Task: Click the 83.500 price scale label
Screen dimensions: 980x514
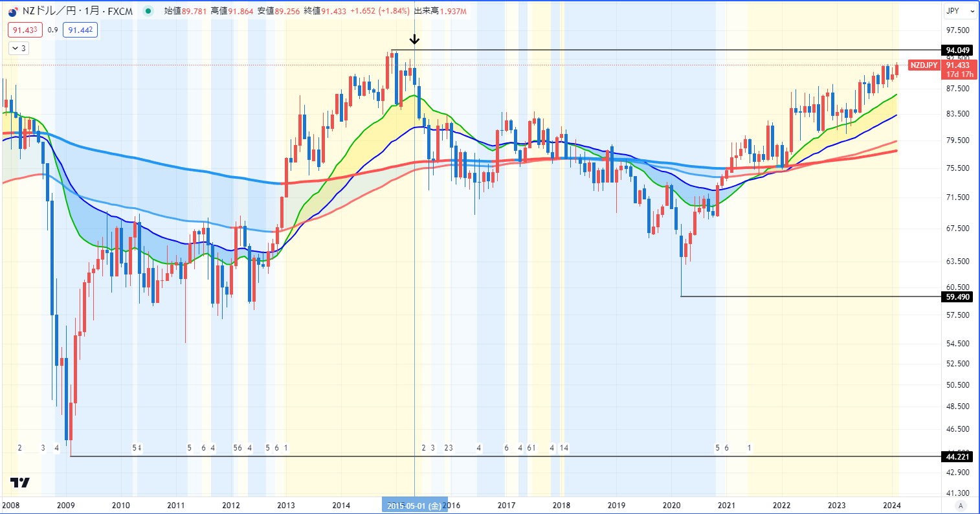Action: 957,114
